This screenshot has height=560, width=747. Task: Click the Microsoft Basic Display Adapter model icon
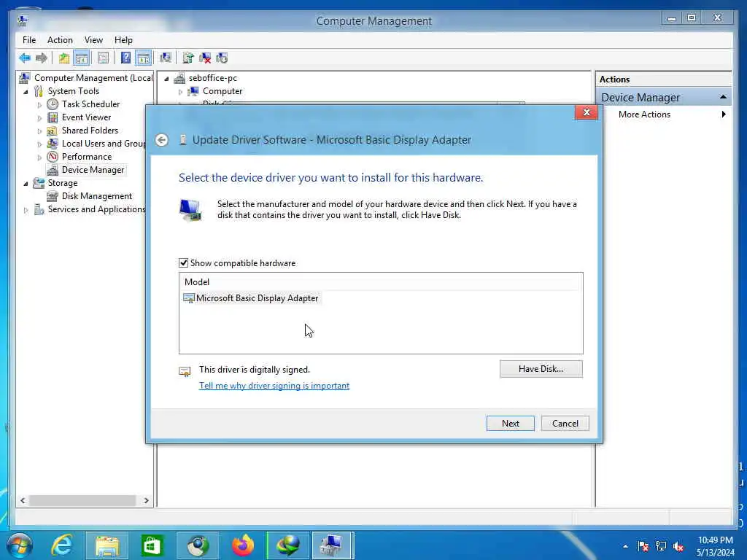189,298
